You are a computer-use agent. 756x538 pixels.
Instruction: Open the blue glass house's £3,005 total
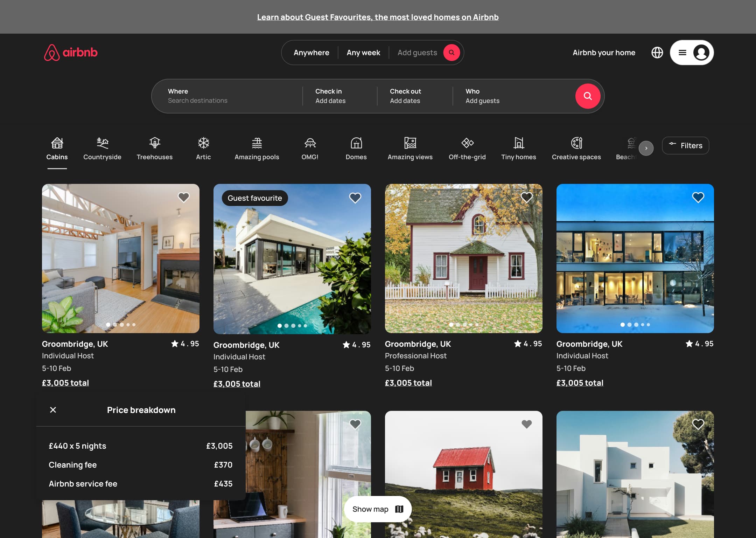click(x=580, y=382)
